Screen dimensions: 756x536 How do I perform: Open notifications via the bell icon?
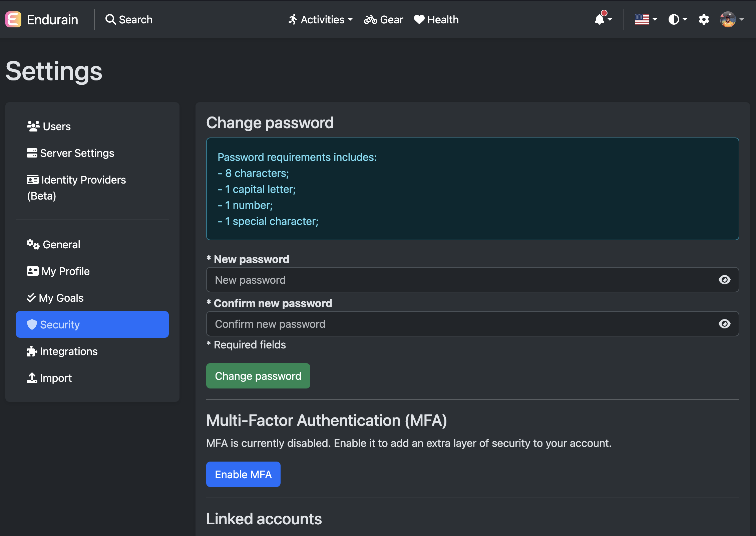[x=600, y=20]
